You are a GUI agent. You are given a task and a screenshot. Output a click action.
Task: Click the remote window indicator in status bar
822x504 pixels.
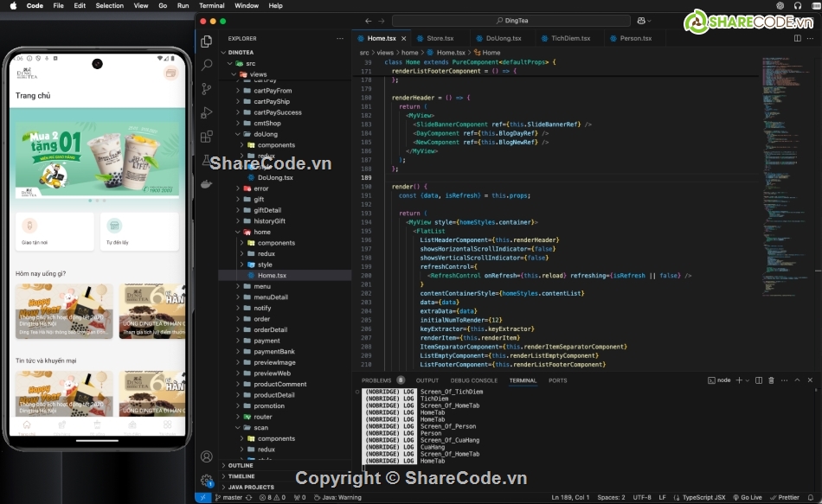click(x=202, y=497)
